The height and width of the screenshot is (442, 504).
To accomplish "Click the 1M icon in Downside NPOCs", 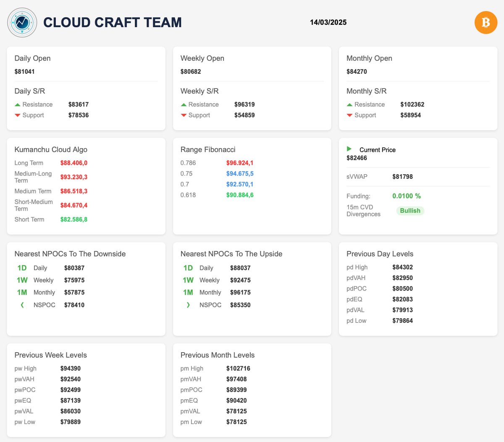I will click(x=22, y=292).
